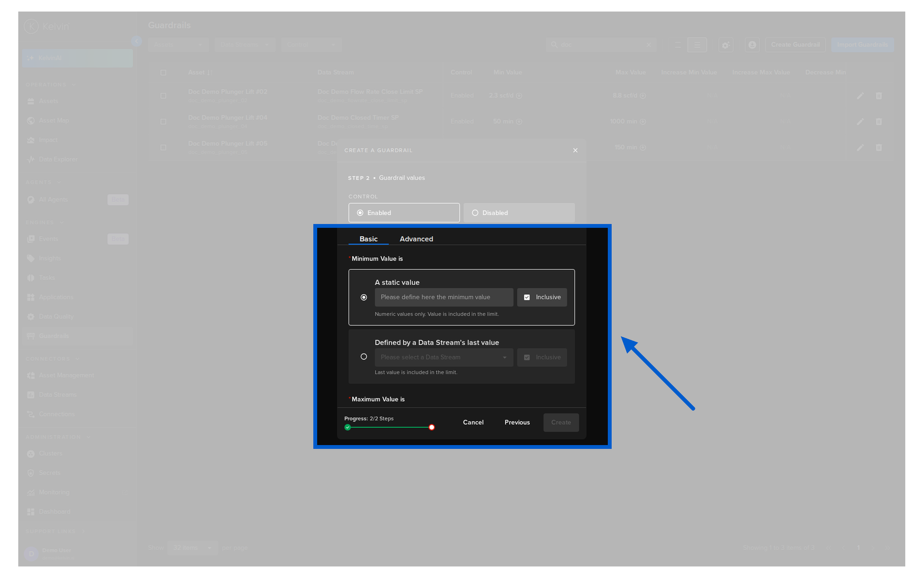924x578 pixels.
Task: Choose 'A static value' radio for minimum
Action: click(x=364, y=297)
